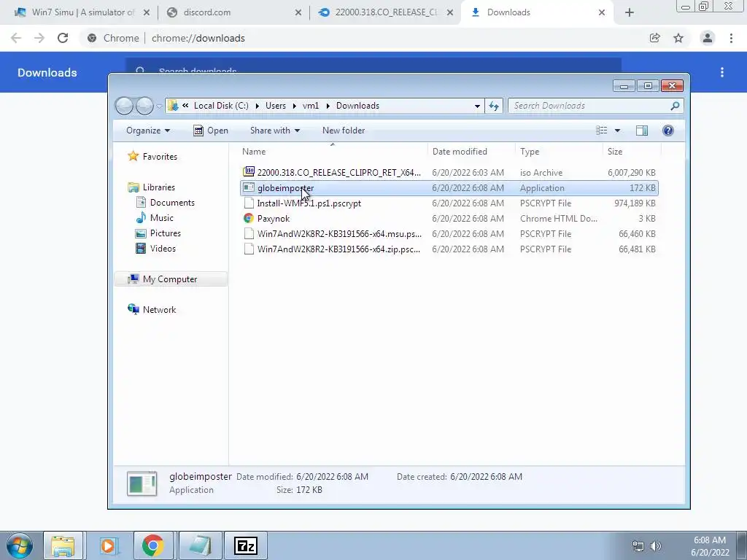The width and height of the screenshot is (747, 560).
Task: Expand the arrow after Users in breadcrumb
Action: (x=295, y=106)
